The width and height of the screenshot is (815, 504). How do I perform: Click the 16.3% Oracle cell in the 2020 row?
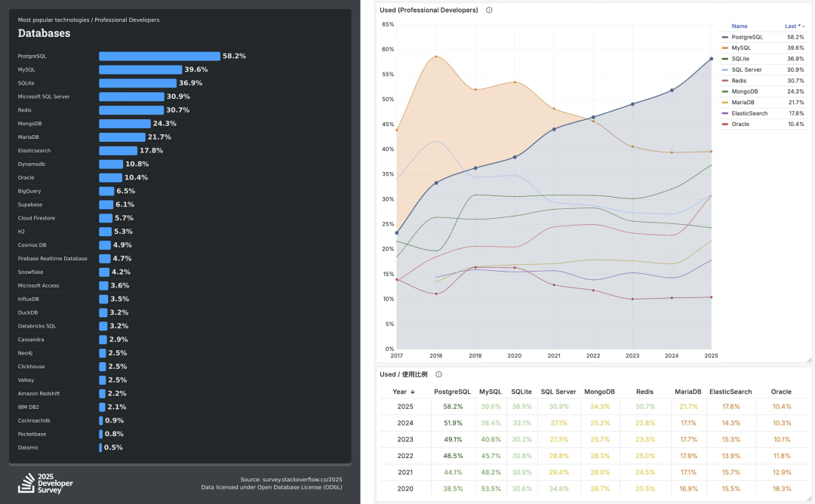(782, 489)
